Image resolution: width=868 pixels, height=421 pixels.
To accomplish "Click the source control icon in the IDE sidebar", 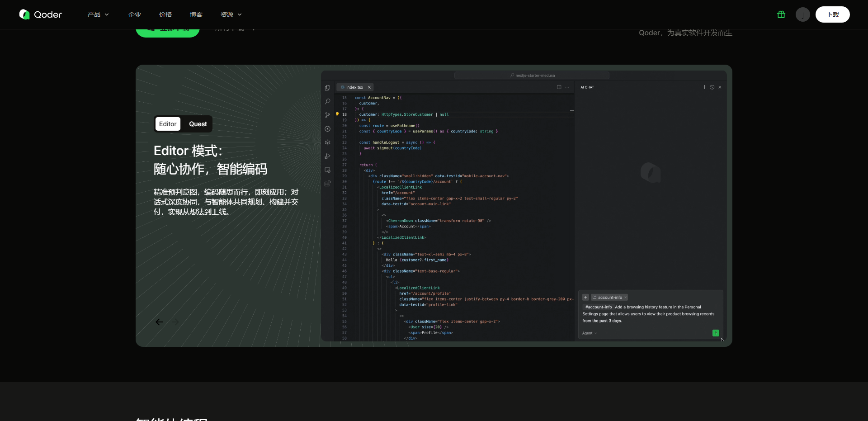I will coord(327,115).
